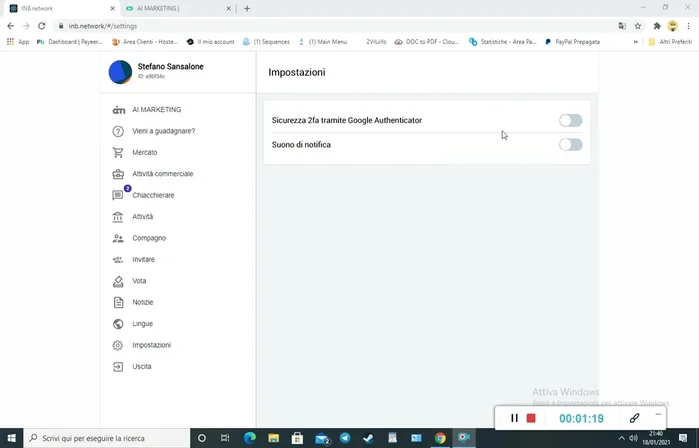The image size is (699, 448).
Task: Open Chrome three-dot menu
Action: pos(689,26)
